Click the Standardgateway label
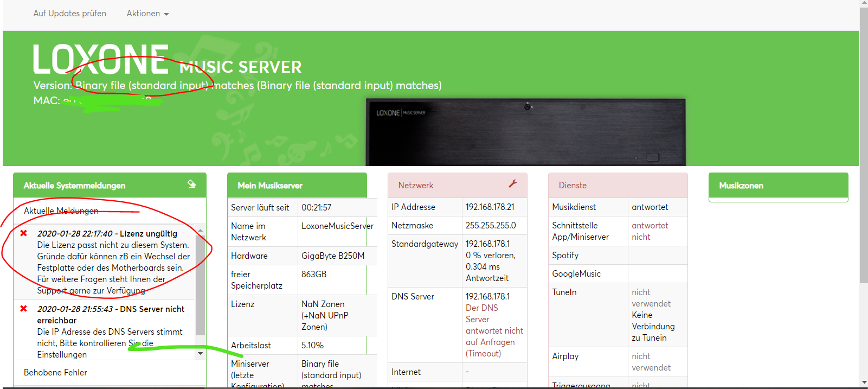The width and height of the screenshot is (868, 389). 425,244
